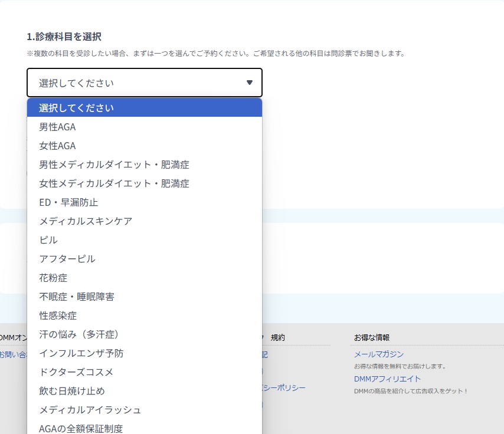Choose 不眠症・睡眠障害 option

[145, 297]
